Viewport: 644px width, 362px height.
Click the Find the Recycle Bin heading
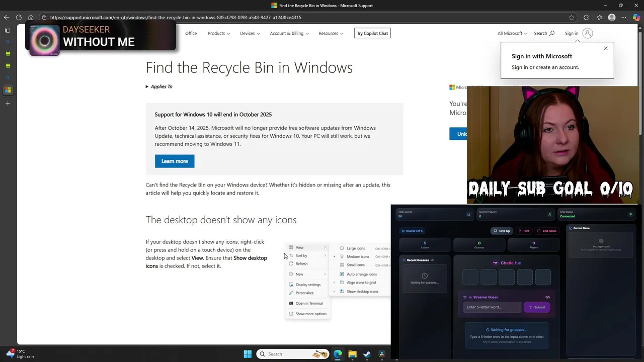pyautogui.click(x=249, y=67)
